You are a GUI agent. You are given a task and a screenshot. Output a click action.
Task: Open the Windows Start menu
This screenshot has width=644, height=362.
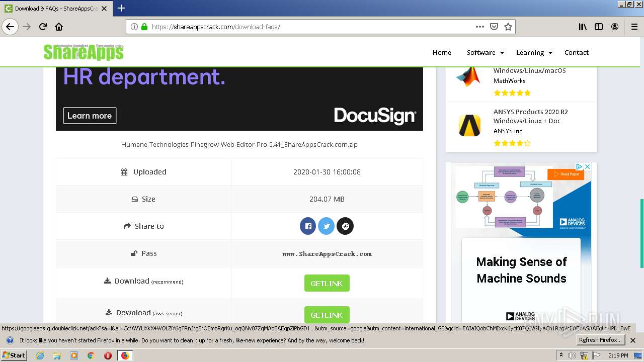click(14, 355)
